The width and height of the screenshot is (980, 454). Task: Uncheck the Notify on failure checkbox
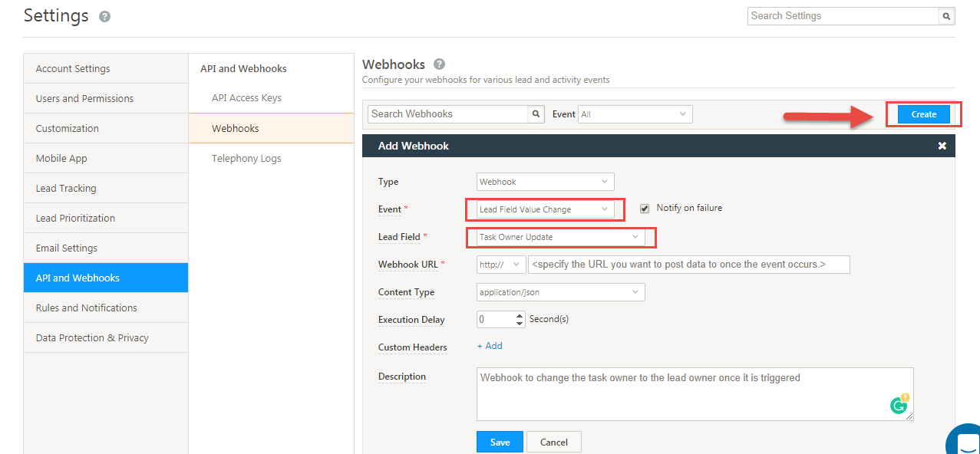[x=645, y=209]
